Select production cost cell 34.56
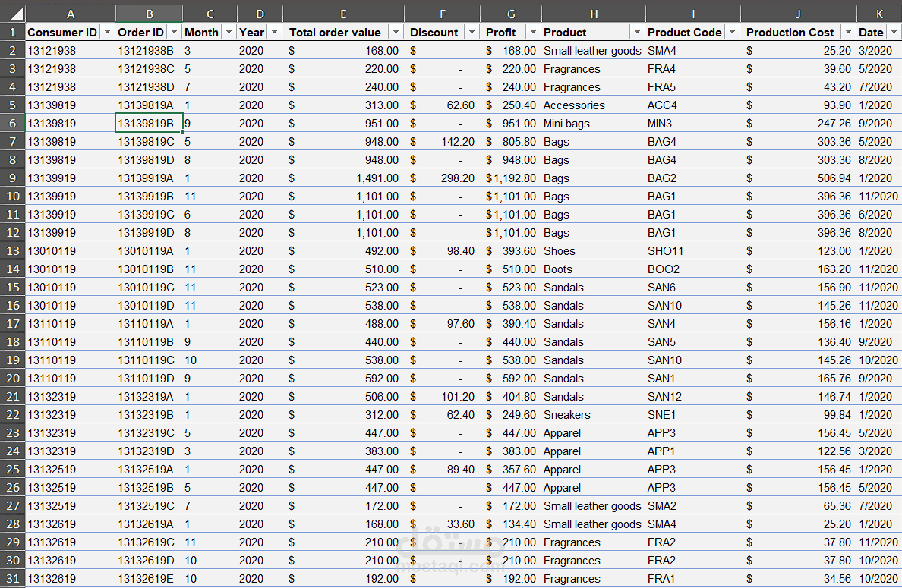 [x=799, y=579]
